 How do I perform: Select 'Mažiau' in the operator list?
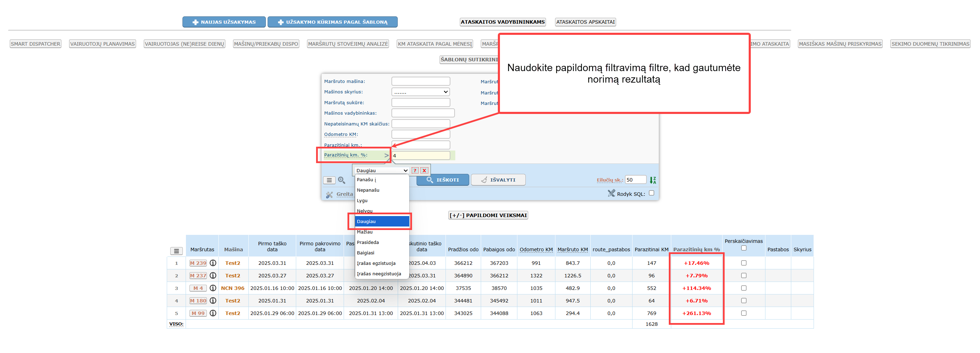point(382,232)
